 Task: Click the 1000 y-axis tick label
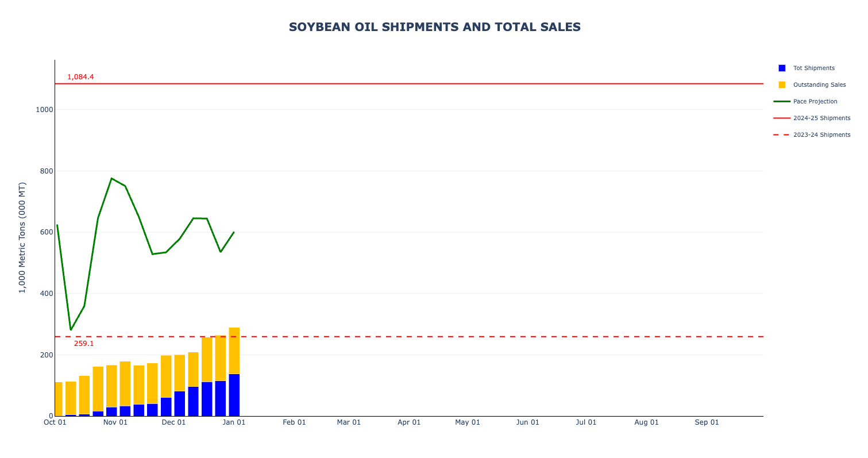44,110
